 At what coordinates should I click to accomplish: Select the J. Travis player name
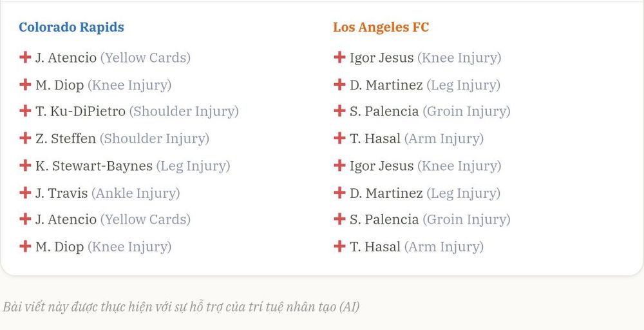61,193
